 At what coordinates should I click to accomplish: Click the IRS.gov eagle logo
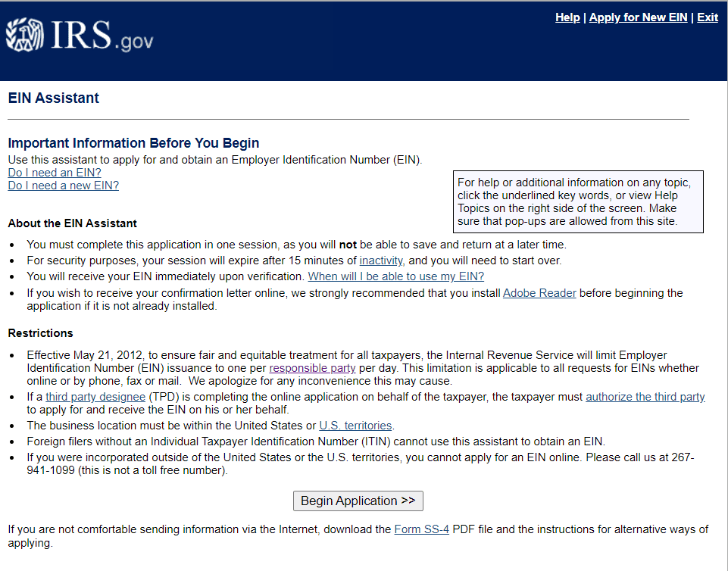[x=79, y=36]
